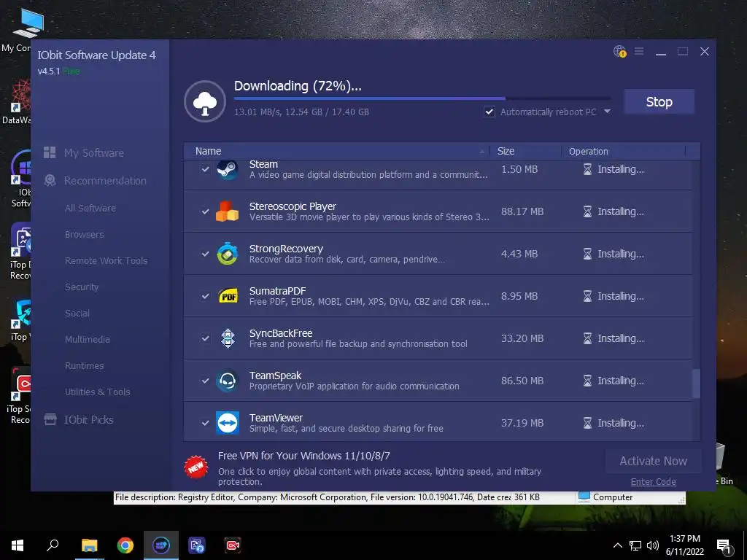The height and width of the screenshot is (560, 747).
Task: Open the volume speaker tray icon
Action: (652, 545)
